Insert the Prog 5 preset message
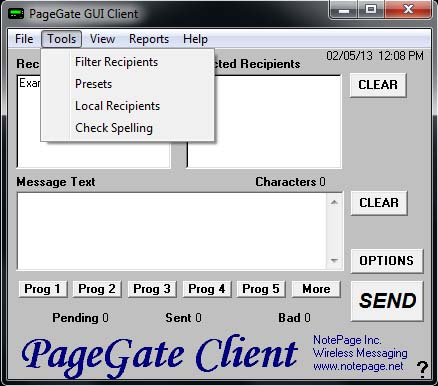Image resolution: width=438 pixels, height=386 pixels. [x=261, y=289]
